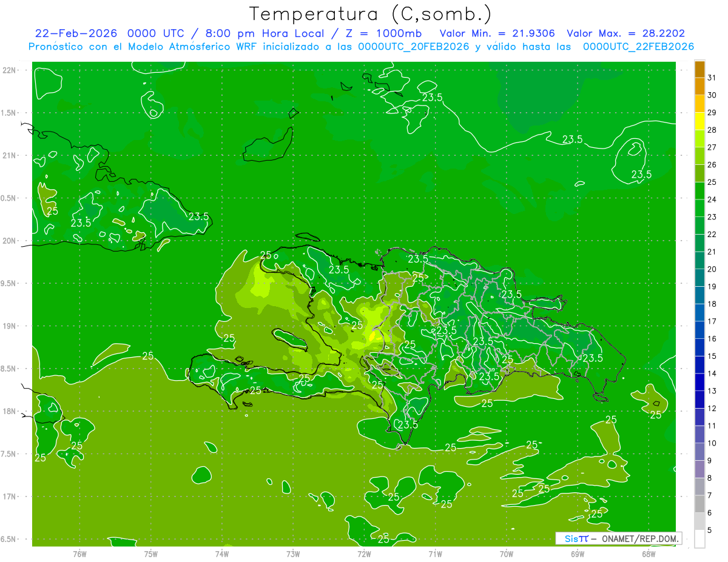Click the legend value "16"
Screen dimensions: 728x562
coord(712,338)
